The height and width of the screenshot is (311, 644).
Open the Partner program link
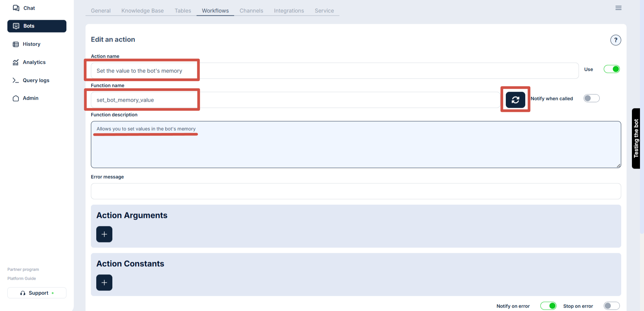[23, 269]
